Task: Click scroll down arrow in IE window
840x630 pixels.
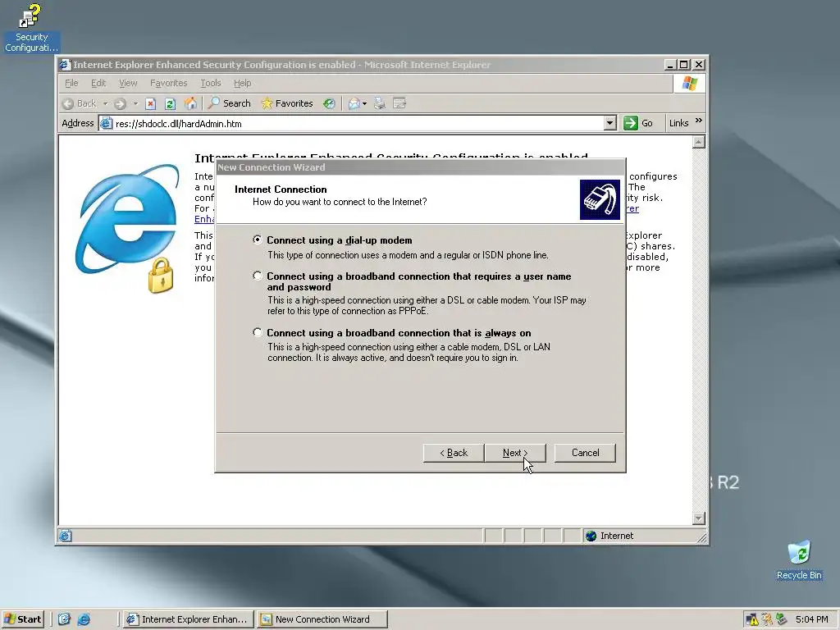Action: pyautogui.click(x=698, y=518)
